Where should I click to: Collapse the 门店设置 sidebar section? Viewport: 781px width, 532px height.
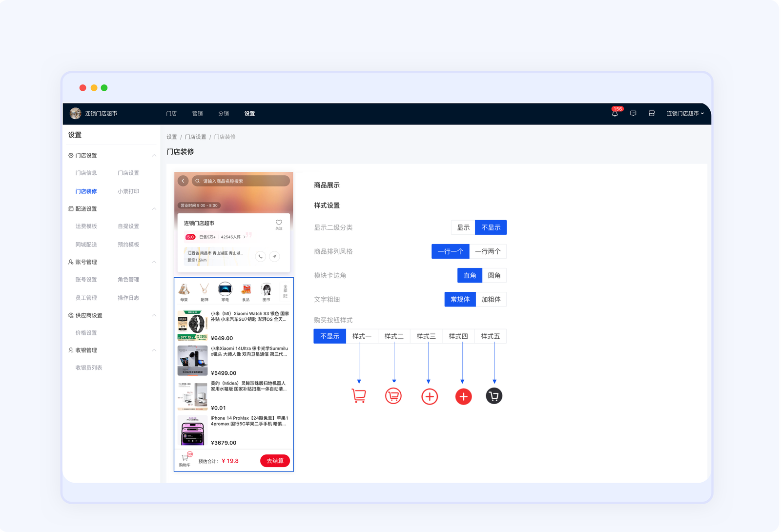point(154,156)
